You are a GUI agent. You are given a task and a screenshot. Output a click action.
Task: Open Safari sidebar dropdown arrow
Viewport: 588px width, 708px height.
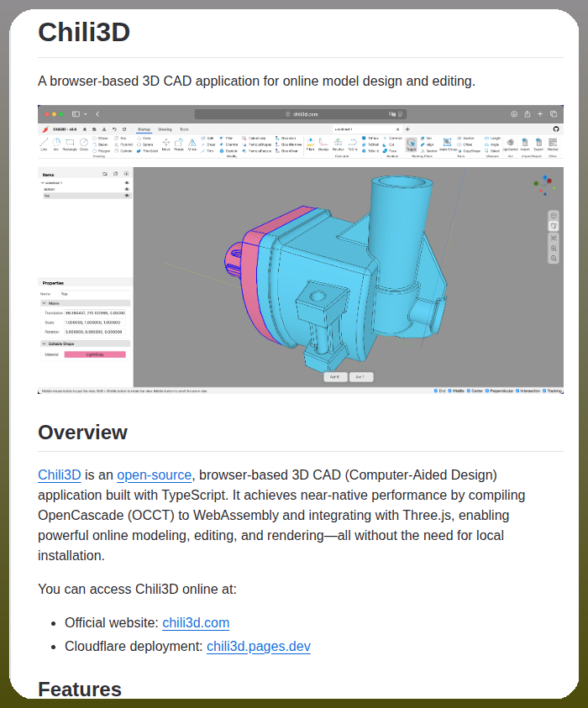point(86,114)
